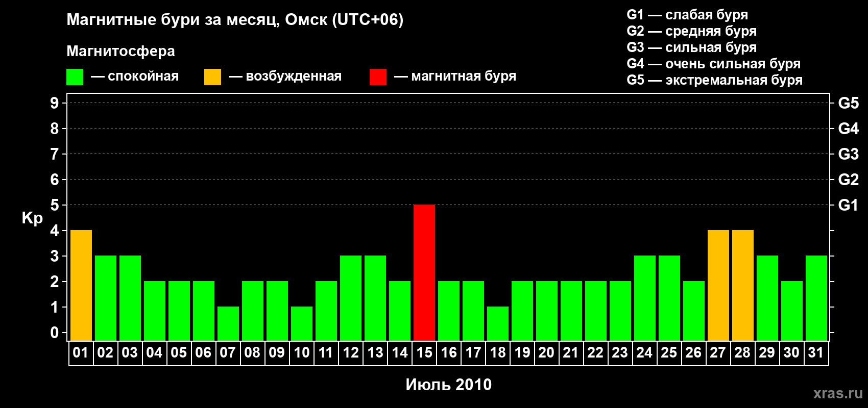Click the 'магнитная буря' legend label
868x408 pixels.
(x=464, y=76)
